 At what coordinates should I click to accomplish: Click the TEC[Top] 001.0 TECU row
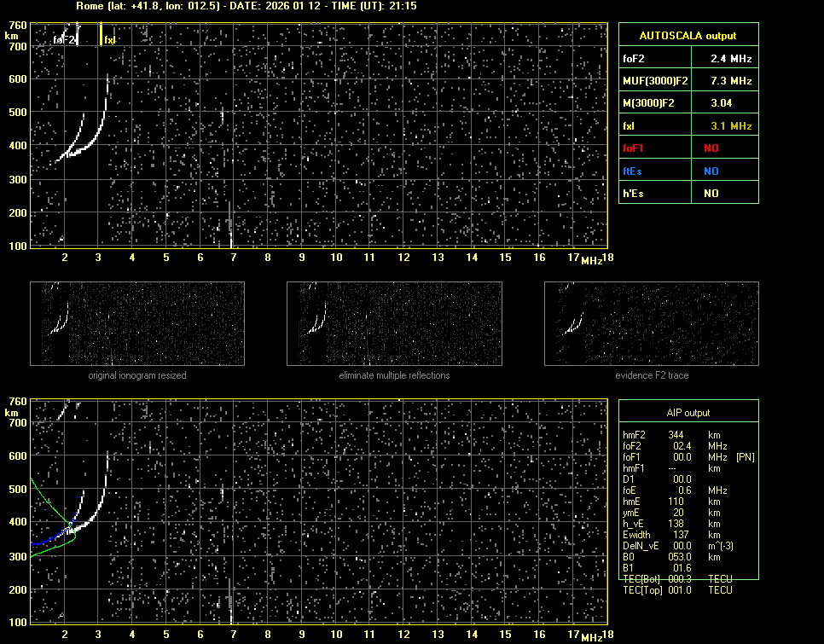pos(678,590)
